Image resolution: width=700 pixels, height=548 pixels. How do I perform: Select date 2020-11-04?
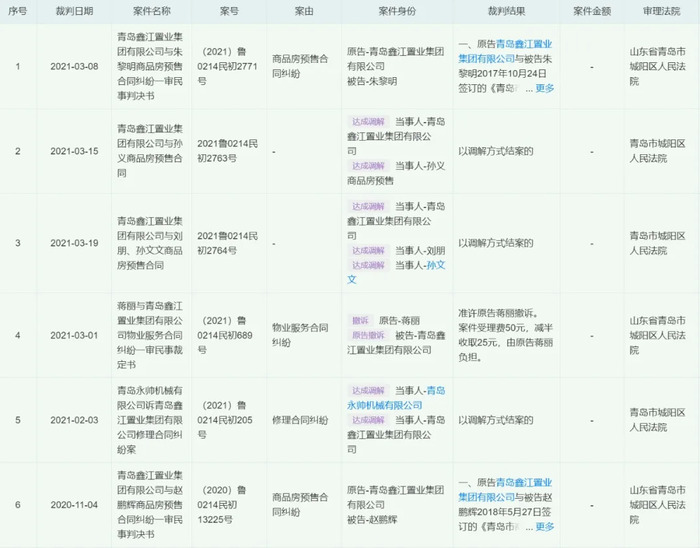pos(74,505)
